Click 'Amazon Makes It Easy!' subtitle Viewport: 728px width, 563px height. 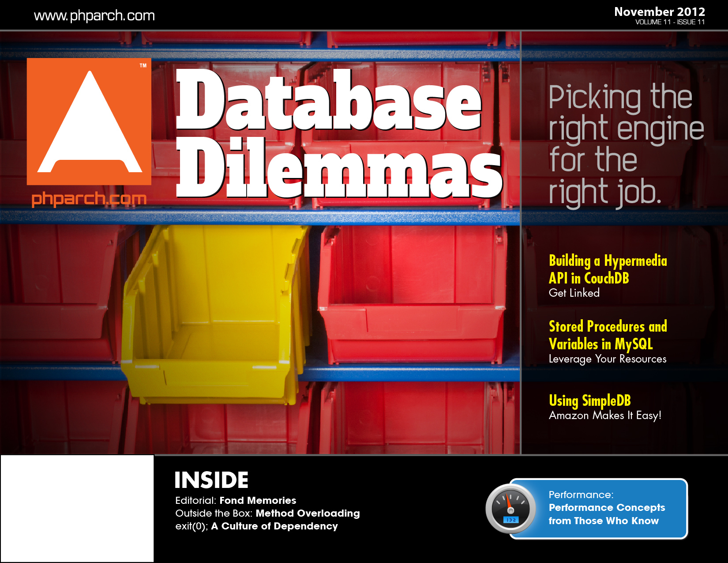pos(605,416)
